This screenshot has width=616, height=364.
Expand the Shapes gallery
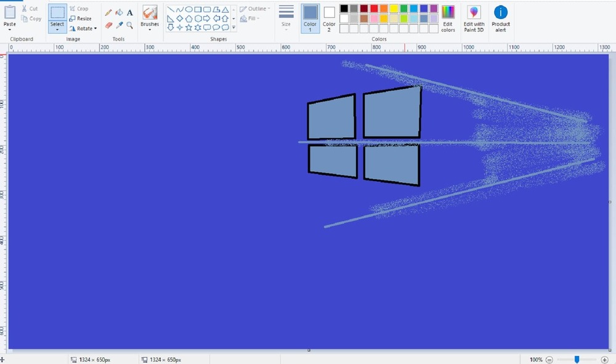pyautogui.click(x=233, y=28)
